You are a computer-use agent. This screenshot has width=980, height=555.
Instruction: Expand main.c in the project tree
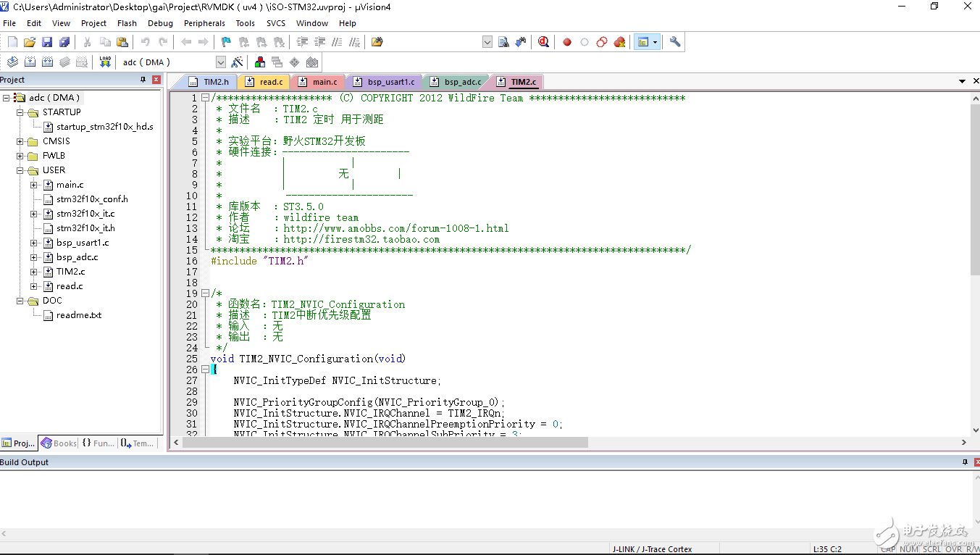(34, 185)
